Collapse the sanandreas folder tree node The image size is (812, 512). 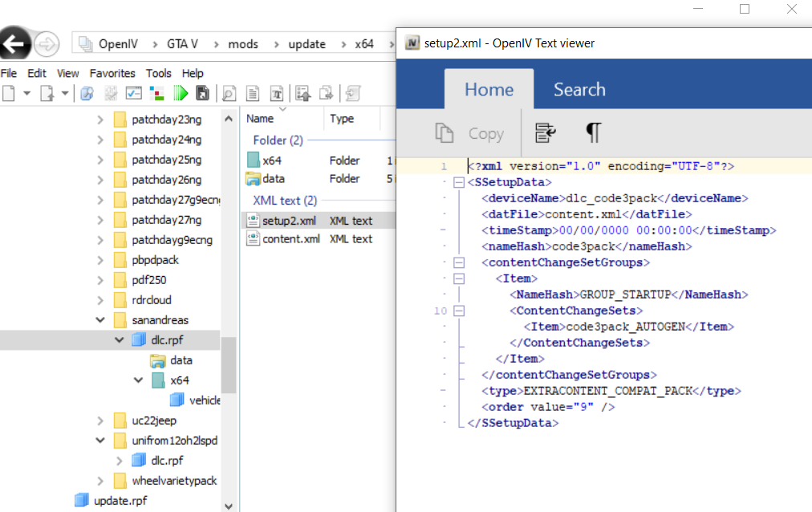point(100,320)
